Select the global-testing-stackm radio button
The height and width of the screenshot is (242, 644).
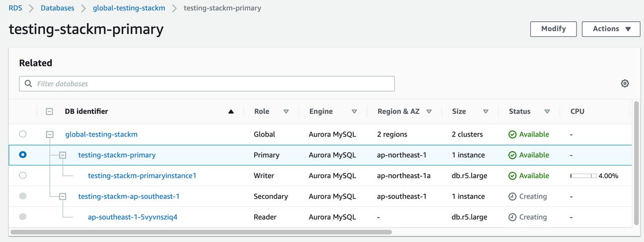point(23,134)
